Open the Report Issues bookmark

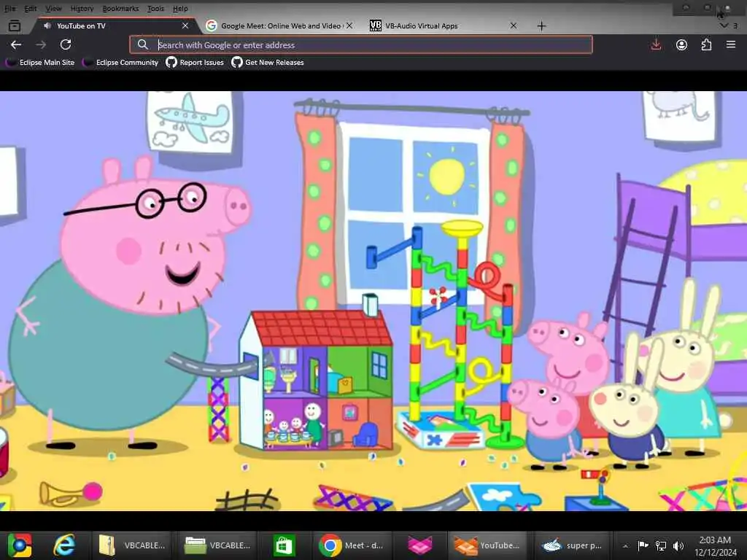click(195, 63)
